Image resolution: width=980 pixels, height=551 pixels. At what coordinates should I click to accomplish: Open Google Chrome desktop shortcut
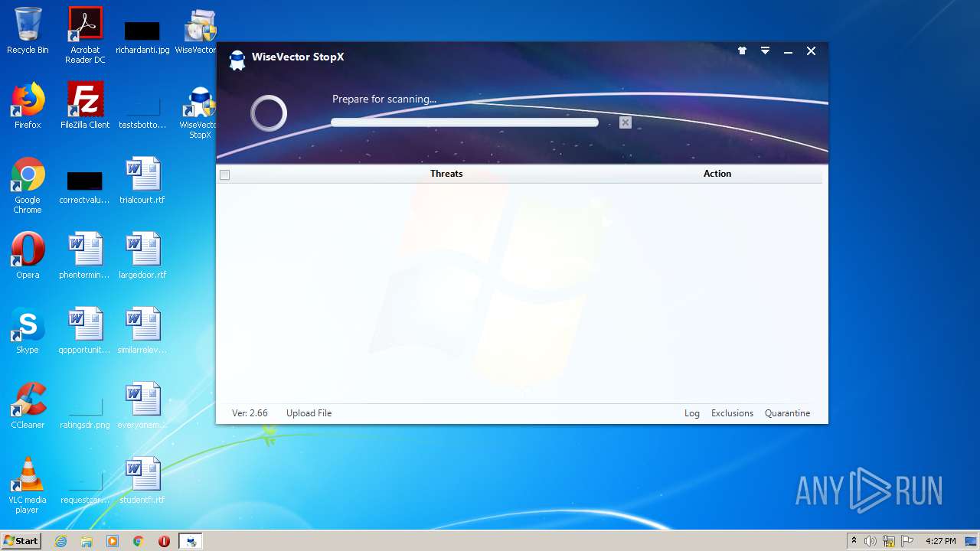(x=28, y=186)
